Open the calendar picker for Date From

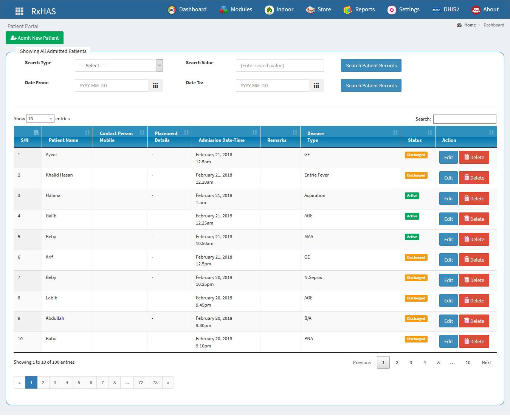156,85
